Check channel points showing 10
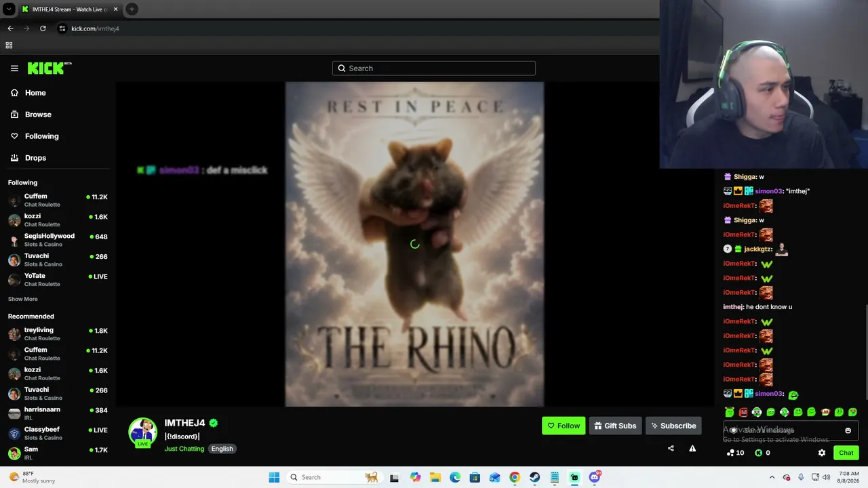Screen dimensions: 868x488 tap(735, 453)
